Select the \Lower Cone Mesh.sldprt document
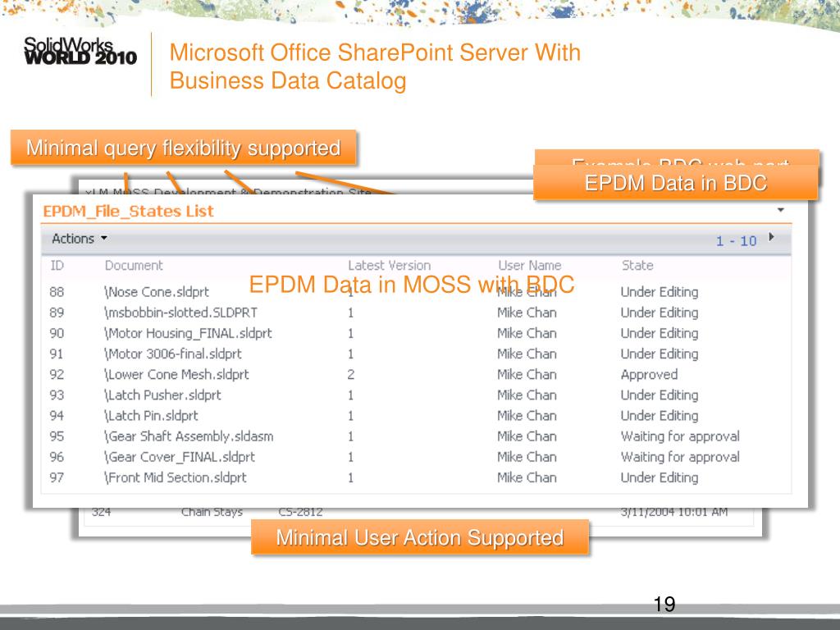840x630 pixels. click(x=176, y=374)
